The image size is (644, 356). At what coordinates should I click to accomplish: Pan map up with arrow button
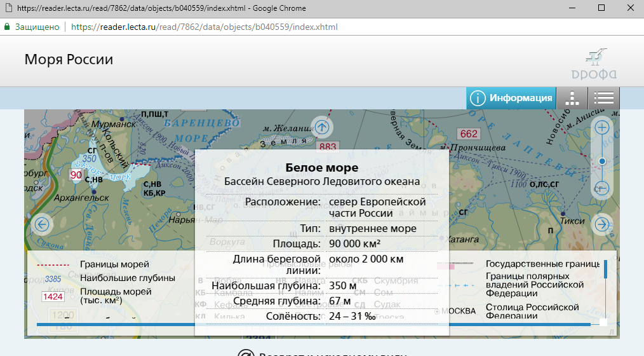point(322,127)
